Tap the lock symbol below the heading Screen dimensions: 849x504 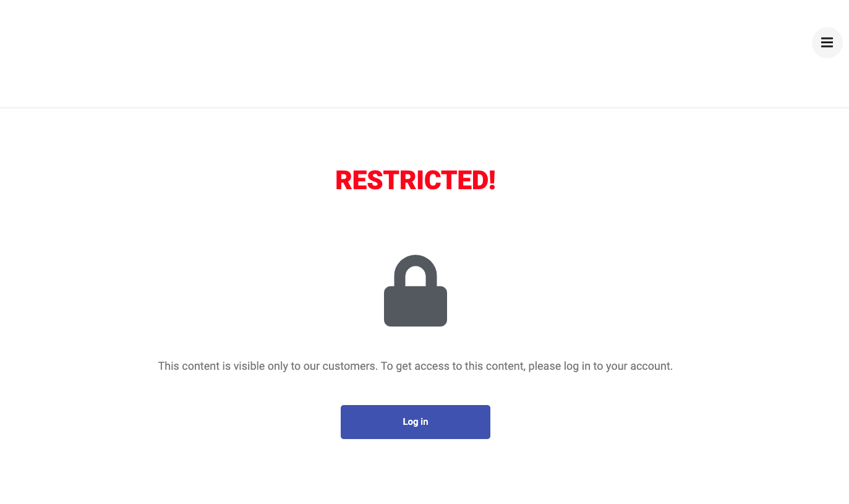[416, 291]
